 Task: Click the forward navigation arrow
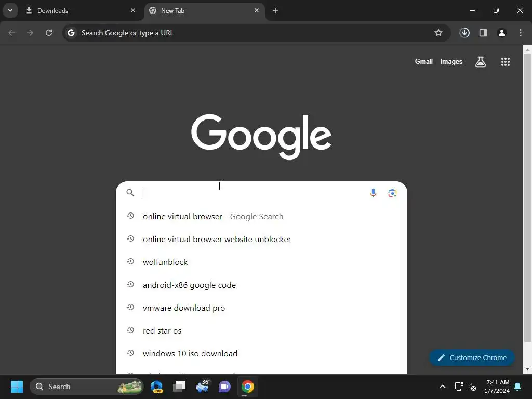click(30, 33)
